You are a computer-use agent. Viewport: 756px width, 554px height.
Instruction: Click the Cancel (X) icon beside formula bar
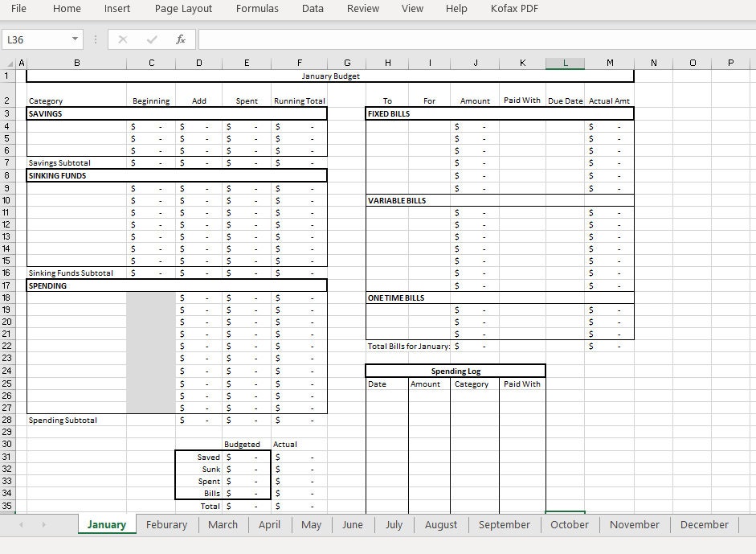pyautogui.click(x=122, y=39)
